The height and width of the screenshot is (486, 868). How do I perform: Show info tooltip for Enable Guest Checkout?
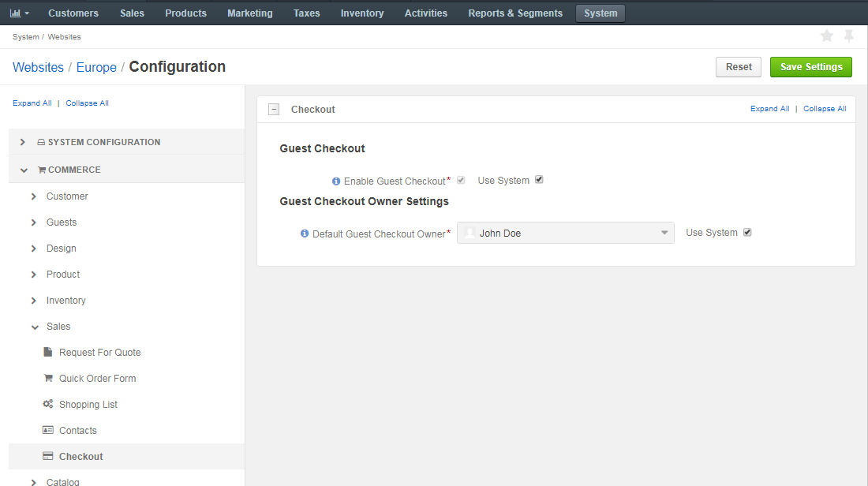[336, 181]
